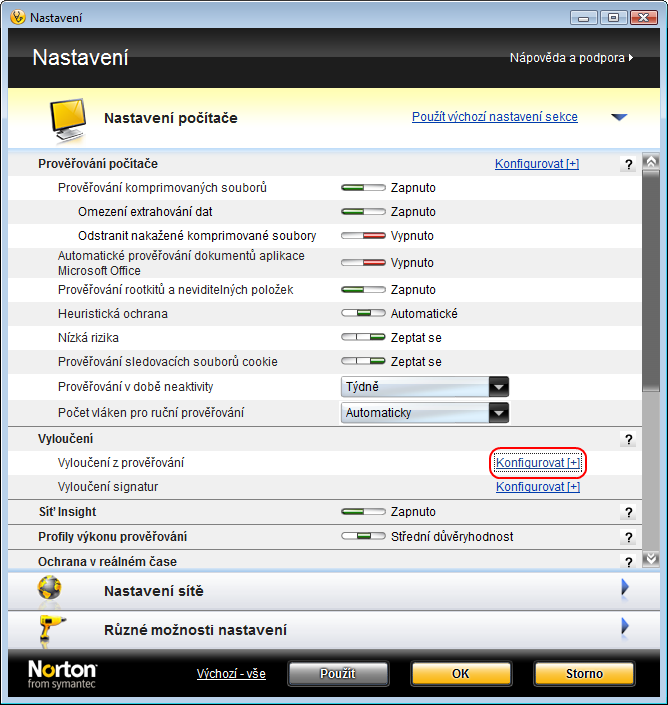The width and height of the screenshot is (668, 705).
Task: Toggle Omezení extrahování dat switch
Action: (x=363, y=211)
